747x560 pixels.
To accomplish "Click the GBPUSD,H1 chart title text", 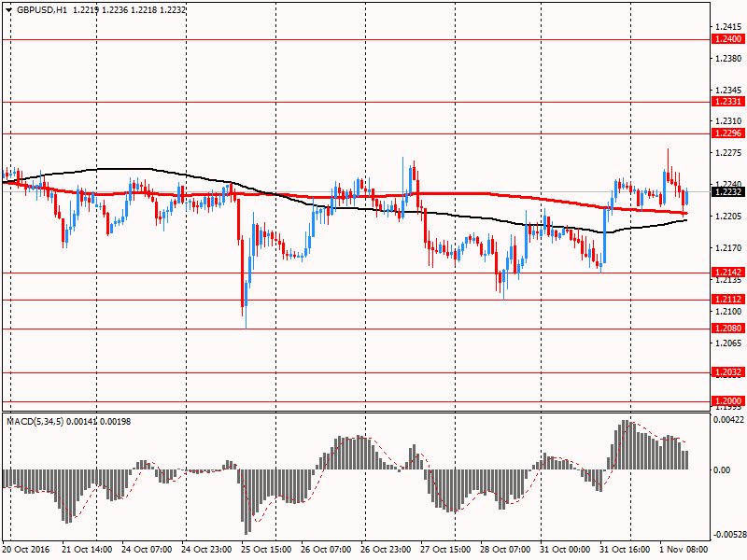I will (x=42, y=10).
